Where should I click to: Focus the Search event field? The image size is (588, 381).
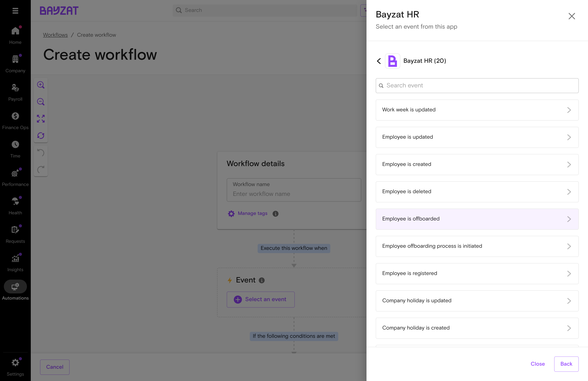pyautogui.click(x=477, y=86)
